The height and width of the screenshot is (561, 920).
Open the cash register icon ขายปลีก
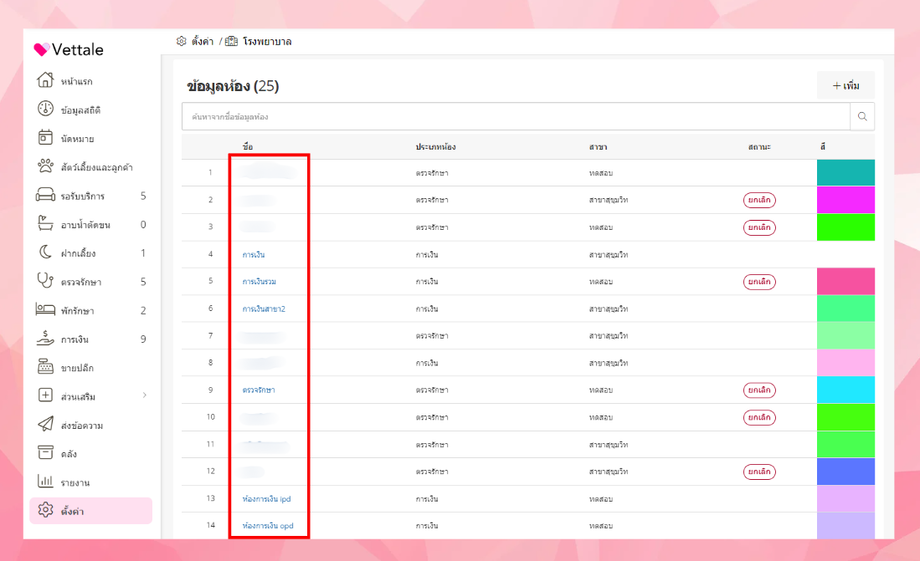tap(45, 367)
